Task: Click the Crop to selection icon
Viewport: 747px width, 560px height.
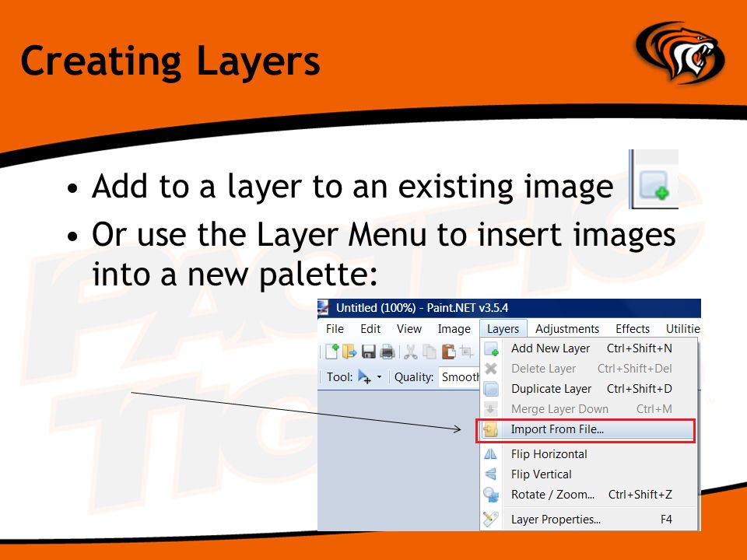Action: pyautogui.click(x=466, y=352)
